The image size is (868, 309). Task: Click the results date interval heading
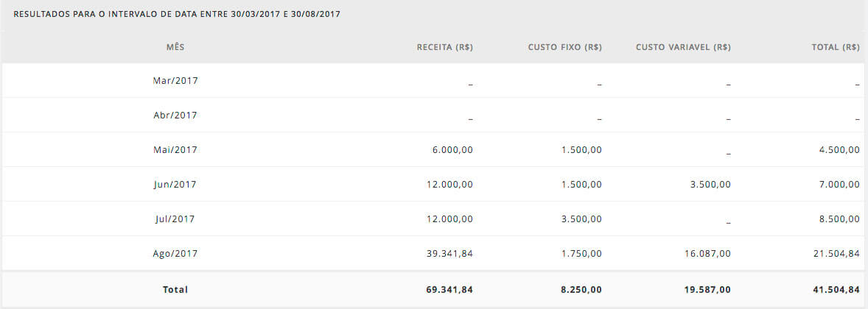(x=177, y=15)
